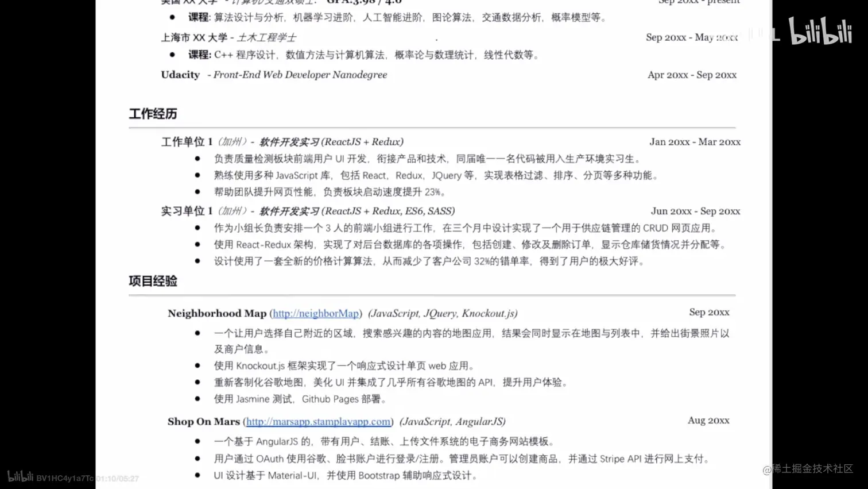Image resolution: width=868 pixels, height=489 pixels.
Task: Click the 'Udacity' entry name
Action: tap(180, 75)
